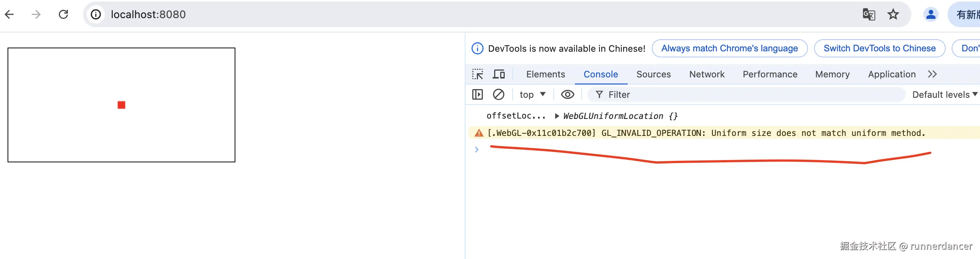Screen dimensions: 980x259
Task: Show more DevTools tabs chevron
Action: [x=932, y=74]
